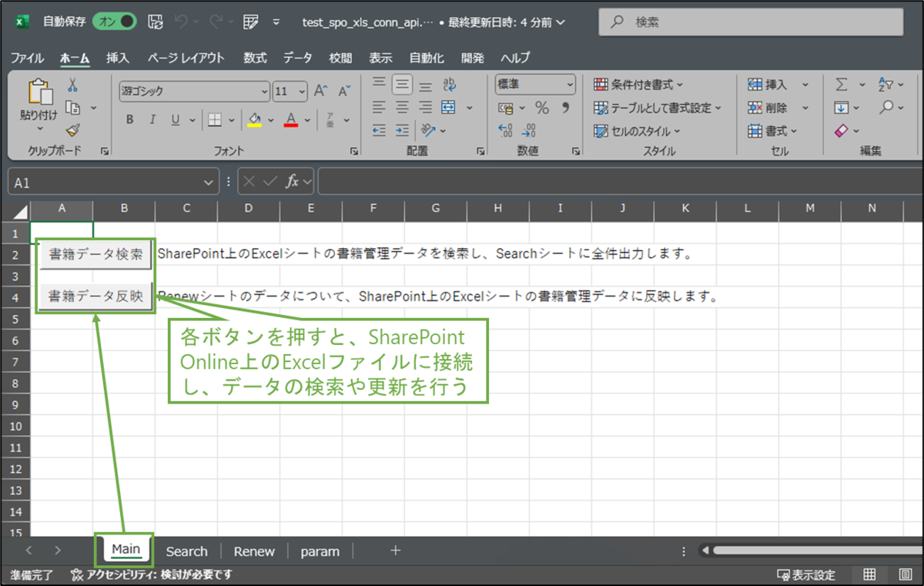Screen dimensions: 924x586
Task: Open the データ ribbon tab
Action: [298, 58]
